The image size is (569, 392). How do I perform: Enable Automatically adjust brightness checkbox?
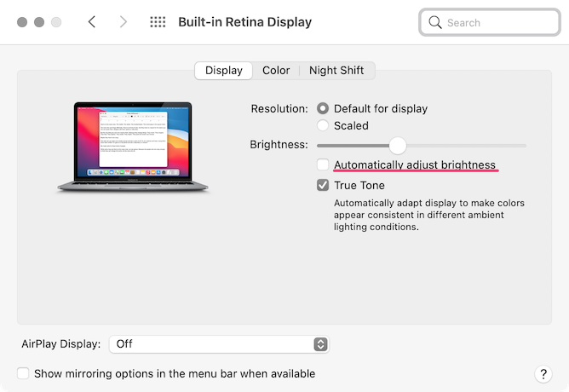click(x=323, y=164)
